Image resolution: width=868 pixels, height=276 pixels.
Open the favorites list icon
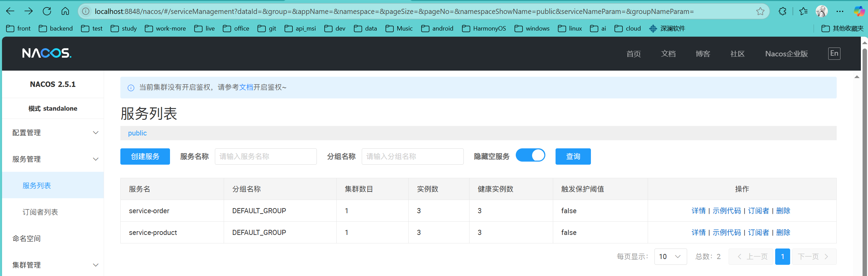click(x=803, y=11)
